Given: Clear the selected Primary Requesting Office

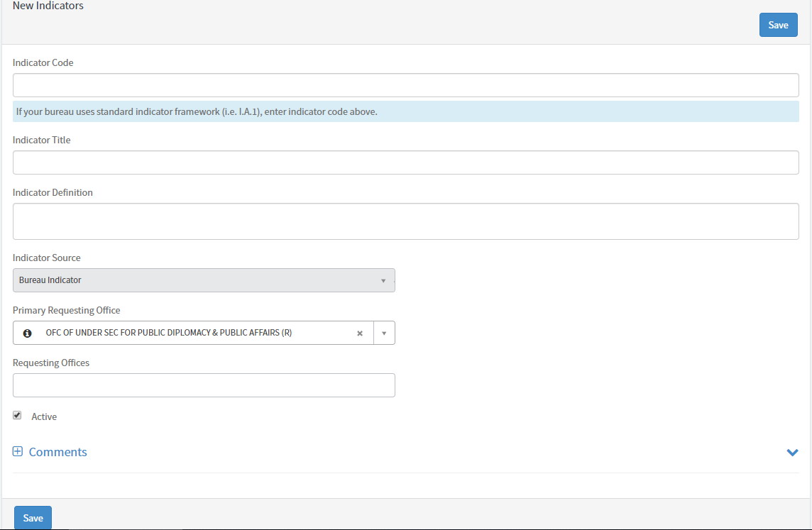Looking at the screenshot, I should (x=360, y=333).
